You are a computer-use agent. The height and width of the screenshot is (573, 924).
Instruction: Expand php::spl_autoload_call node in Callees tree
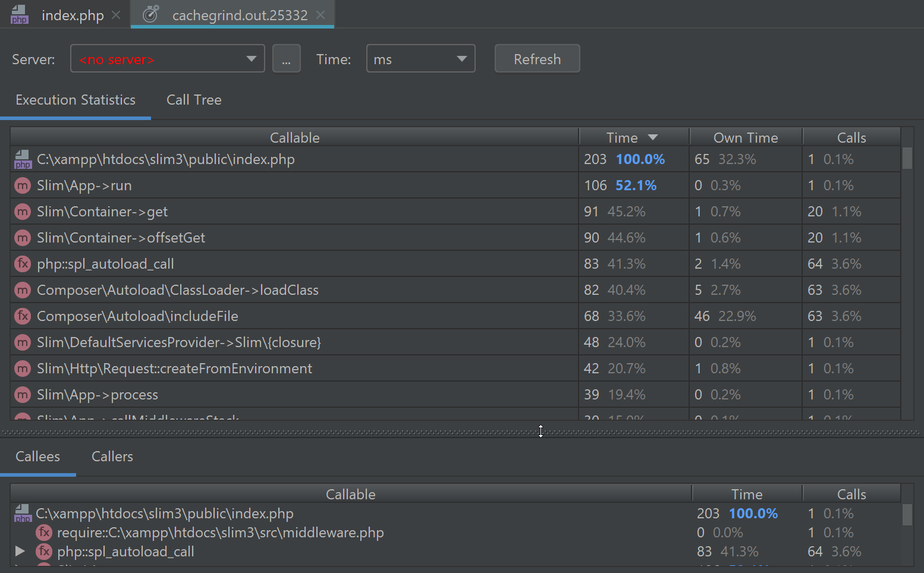[x=20, y=551]
